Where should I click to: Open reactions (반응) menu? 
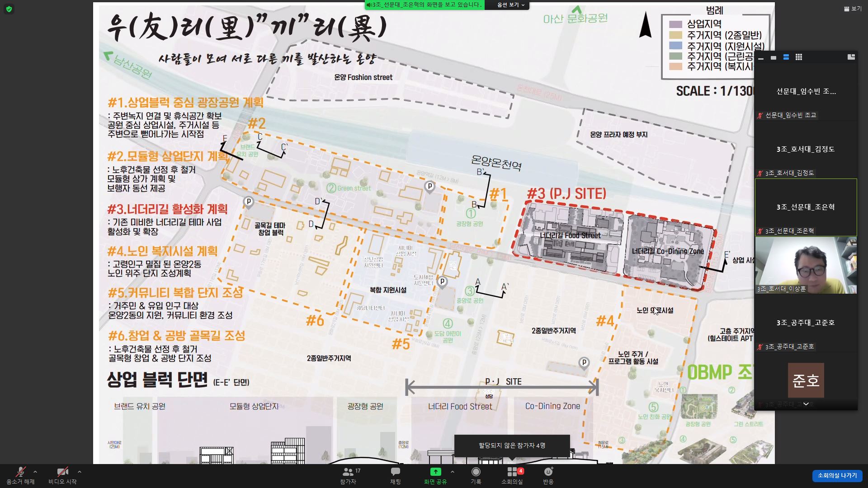(548, 475)
